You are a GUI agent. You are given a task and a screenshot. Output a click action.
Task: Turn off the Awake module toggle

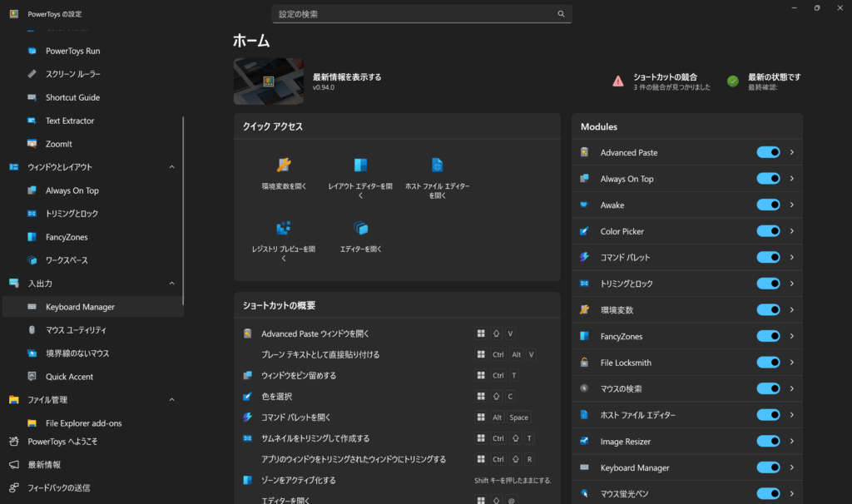pyautogui.click(x=768, y=205)
